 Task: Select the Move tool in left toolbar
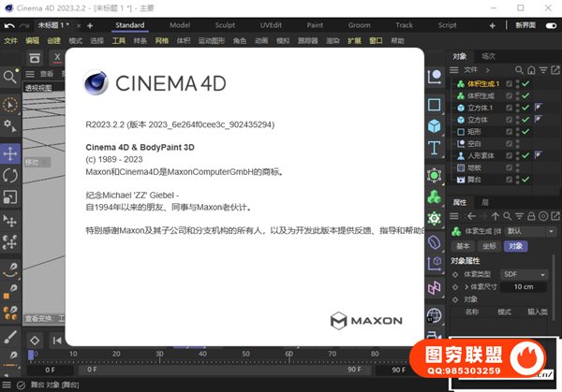[x=10, y=152]
